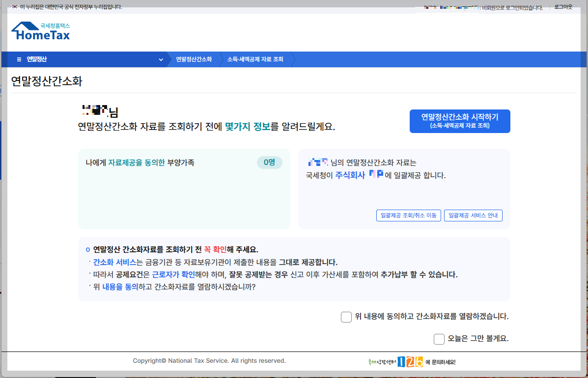The image size is (588, 378).
Task: Click the 자료제공을 동의한 highlighted text
Action: point(137,162)
